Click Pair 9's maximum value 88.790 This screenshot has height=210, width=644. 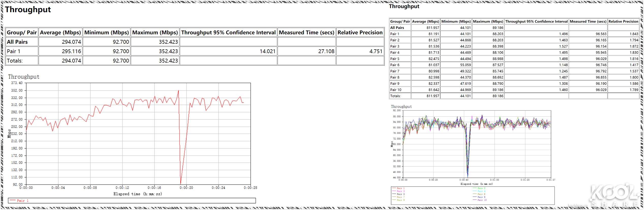[x=498, y=84]
